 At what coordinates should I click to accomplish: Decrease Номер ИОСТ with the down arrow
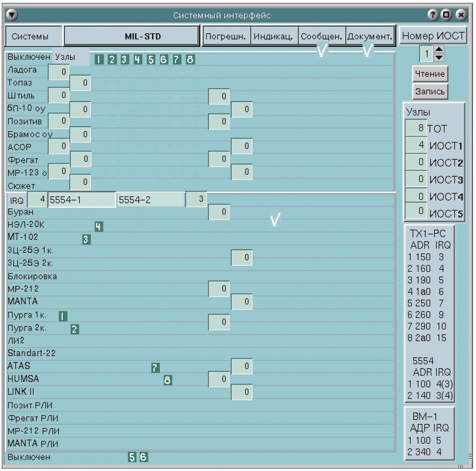(x=439, y=57)
